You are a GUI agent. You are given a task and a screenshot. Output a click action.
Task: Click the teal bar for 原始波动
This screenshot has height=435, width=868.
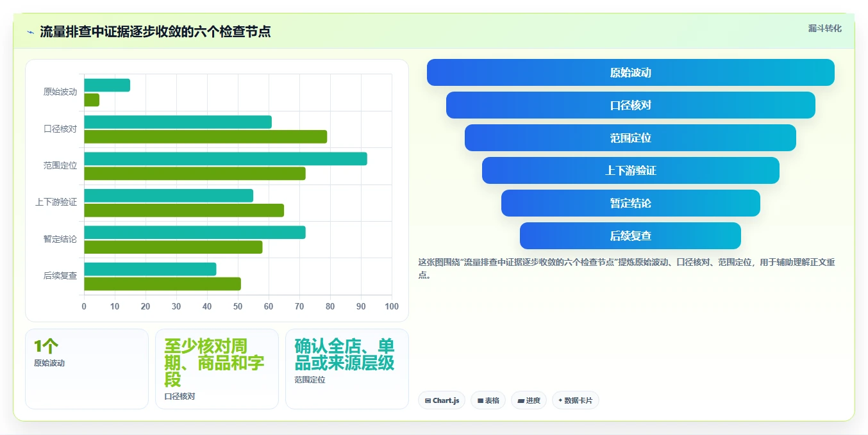[107, 85]
